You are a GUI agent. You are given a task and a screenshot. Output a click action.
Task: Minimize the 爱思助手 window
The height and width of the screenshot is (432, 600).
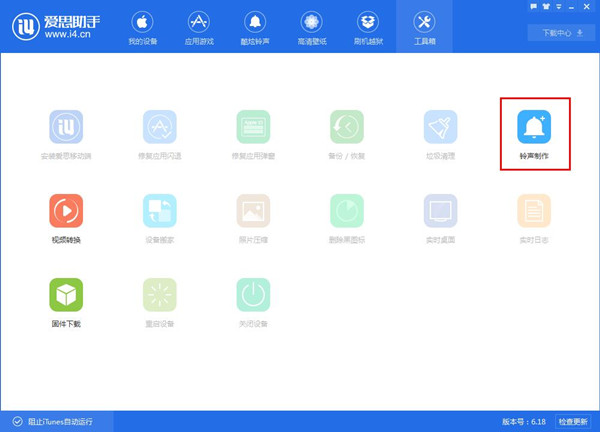pos(571,7)
